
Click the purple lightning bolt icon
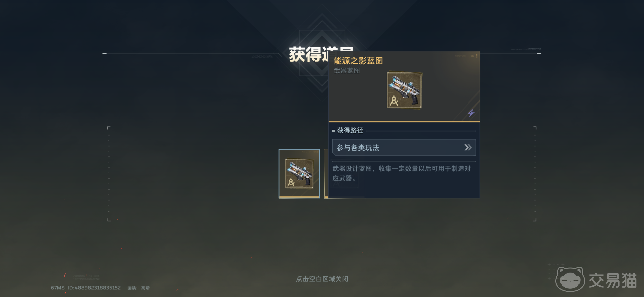tap(471, 113)
